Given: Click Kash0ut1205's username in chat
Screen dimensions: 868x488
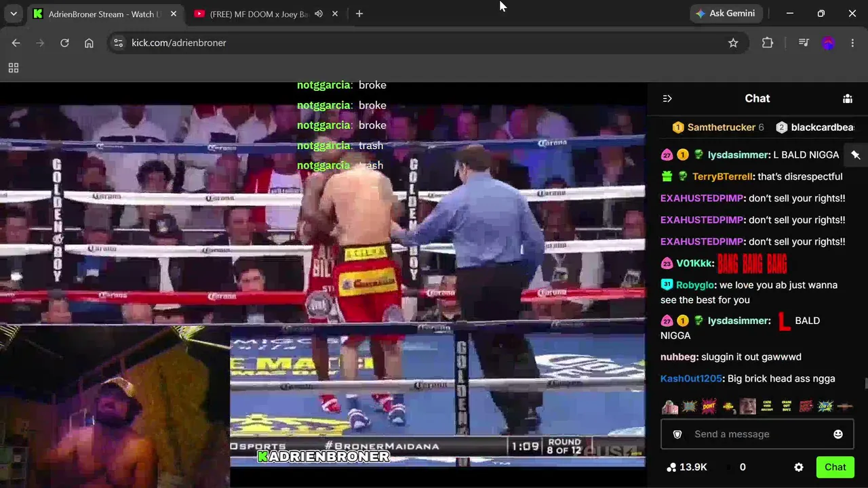Looking at the screenshot, I should click(691, 379).
